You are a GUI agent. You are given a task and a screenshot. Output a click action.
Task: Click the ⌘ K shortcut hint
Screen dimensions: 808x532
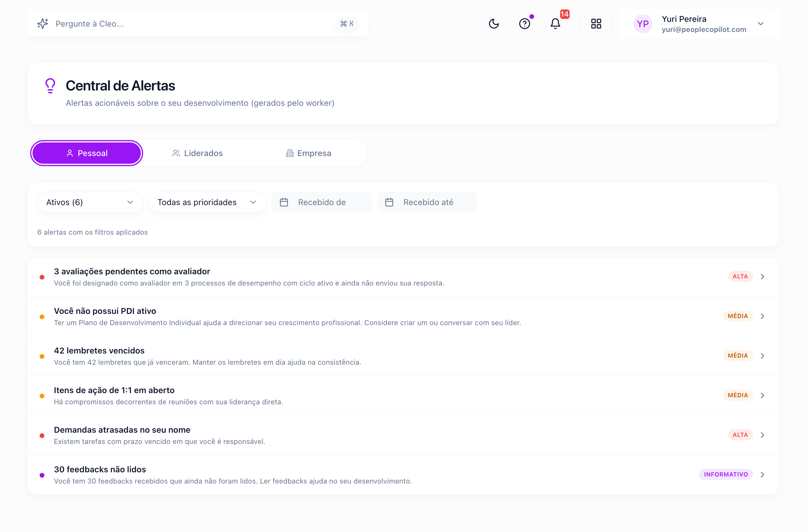pos(347,24)
